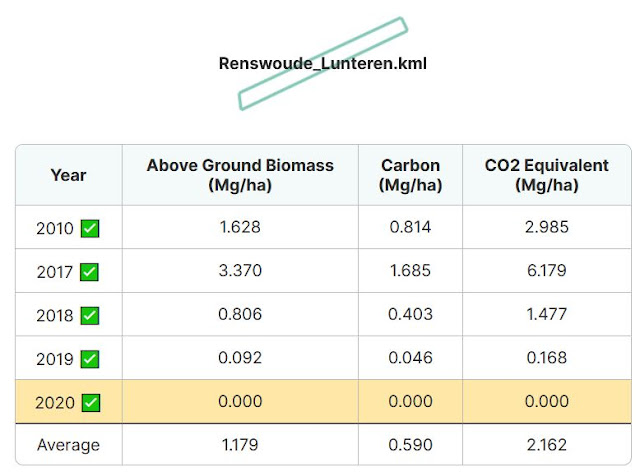This screenshot has width=640, height=472.
Task: Click the average CO2 equivalent value 2.162
Action: 547,445
